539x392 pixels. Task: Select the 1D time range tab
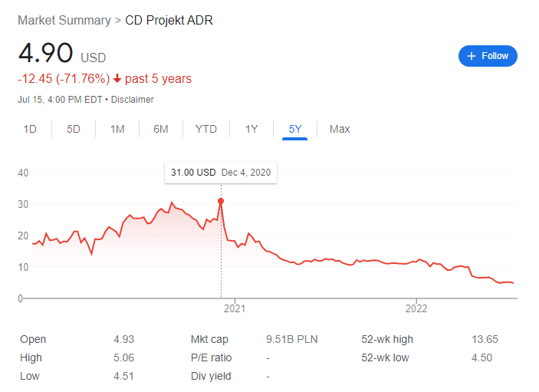point(30,129)
